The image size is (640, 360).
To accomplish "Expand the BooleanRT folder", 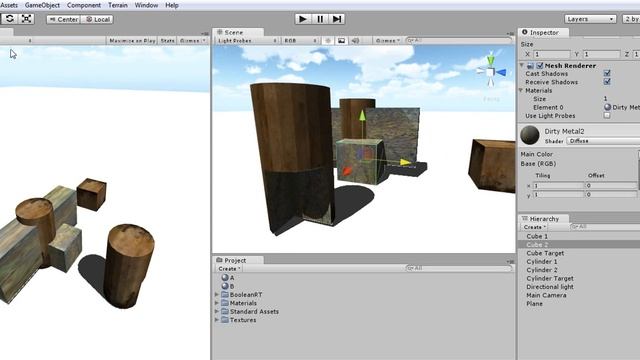I will (x=217, y=294).
